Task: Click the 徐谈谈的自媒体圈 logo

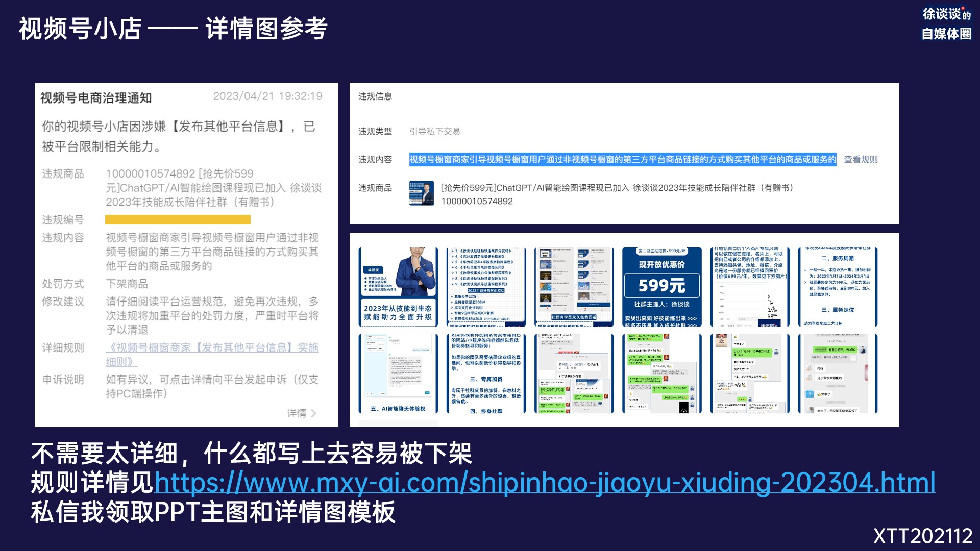Action: (x=946, y=23)
